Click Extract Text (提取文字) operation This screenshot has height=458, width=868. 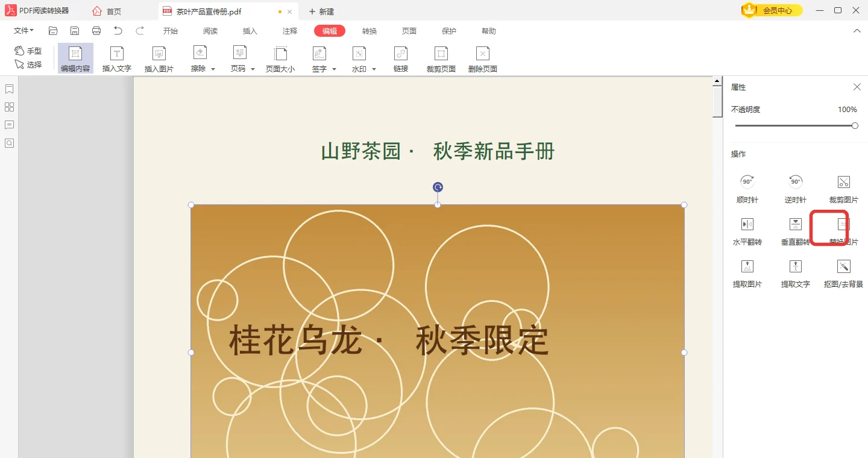(x=796, y=274)
